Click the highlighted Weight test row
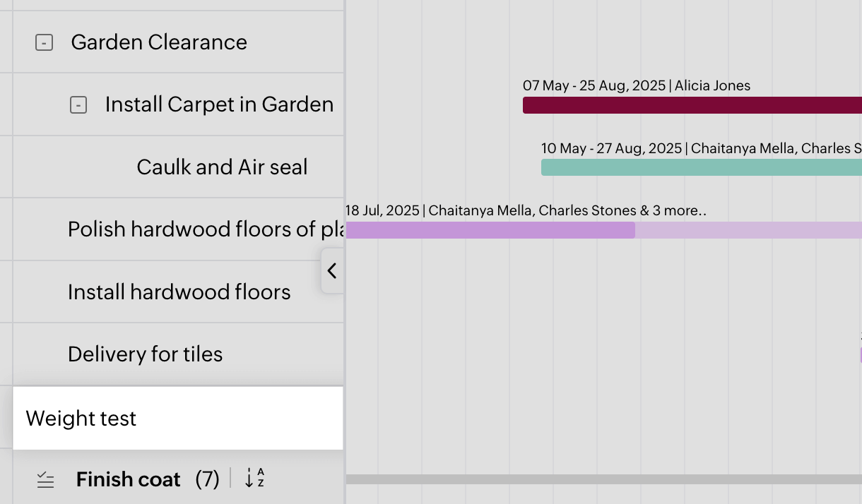This screenshot has height=504, width=862. tap(177, 418)
